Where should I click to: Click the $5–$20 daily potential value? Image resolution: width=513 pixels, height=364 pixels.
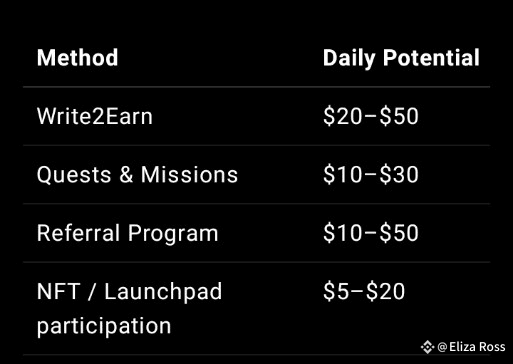(364, 291)
